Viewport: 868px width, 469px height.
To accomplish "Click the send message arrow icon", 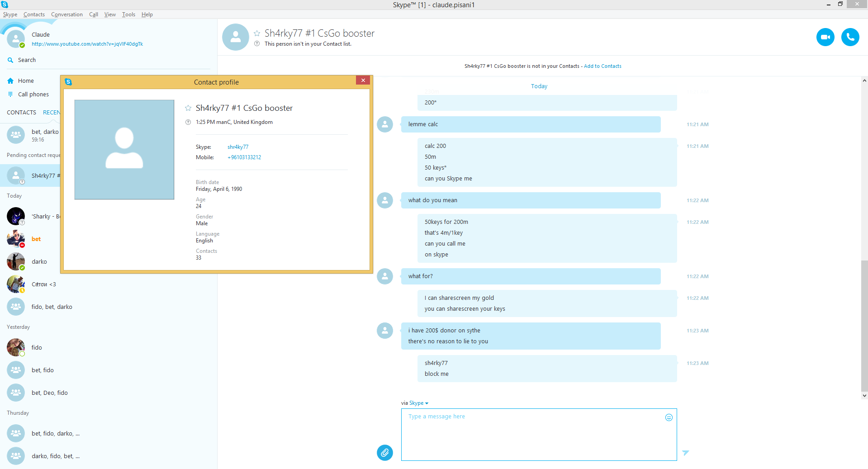I will coord(686,452).
